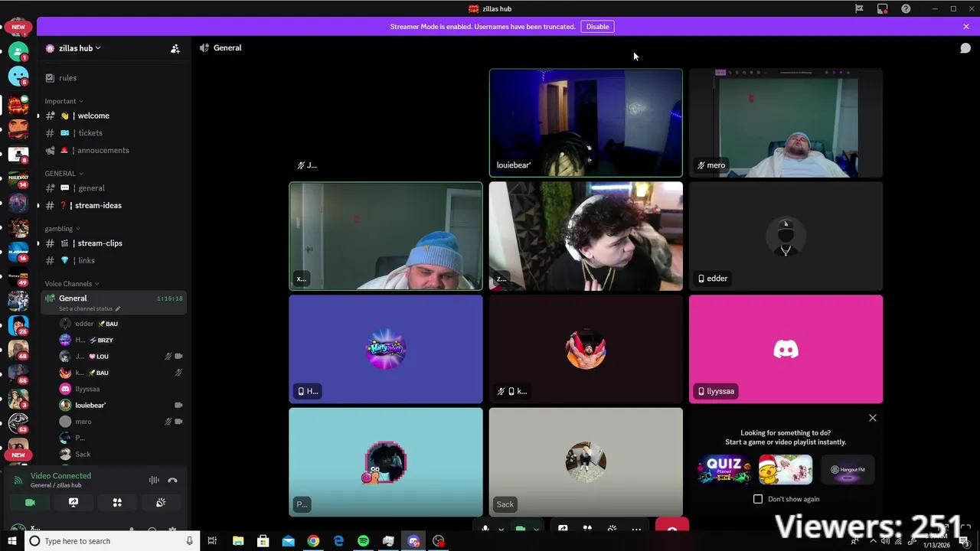Close the Looking for something to do card
The width and height of the screenshot is (980, 551).
(872, 418)
